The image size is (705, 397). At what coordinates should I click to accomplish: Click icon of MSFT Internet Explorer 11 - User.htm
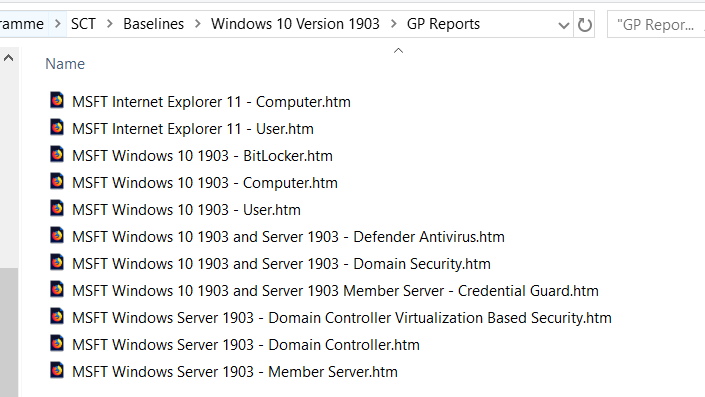[x=57, y=127]
